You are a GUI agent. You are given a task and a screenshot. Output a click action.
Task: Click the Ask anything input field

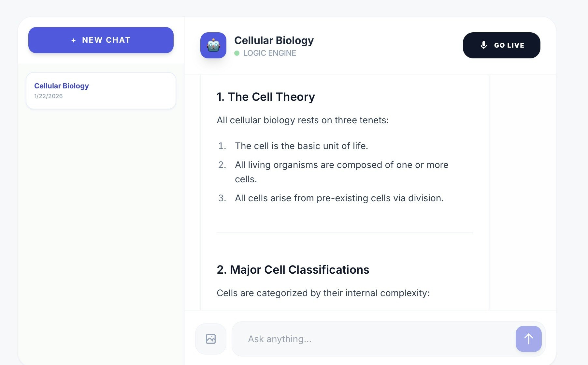(x=358, y=339)
